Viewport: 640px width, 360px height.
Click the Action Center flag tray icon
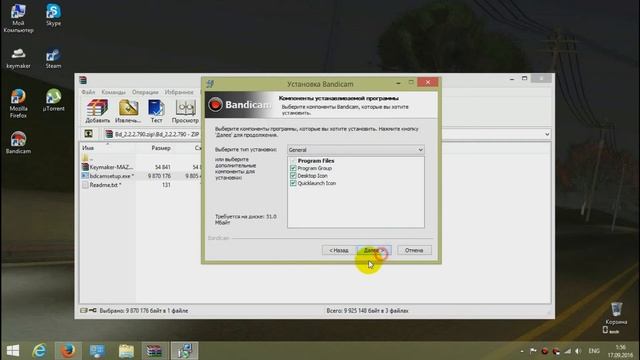(533, 351)
